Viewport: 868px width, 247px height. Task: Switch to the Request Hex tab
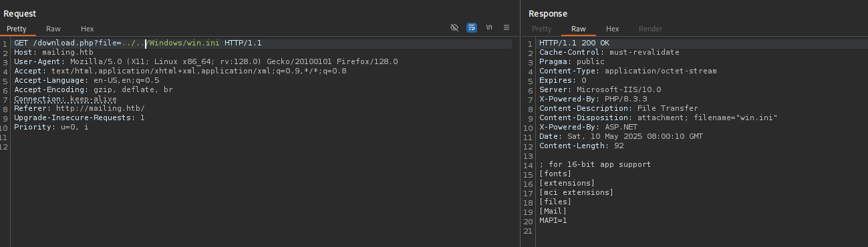(88, 29)
